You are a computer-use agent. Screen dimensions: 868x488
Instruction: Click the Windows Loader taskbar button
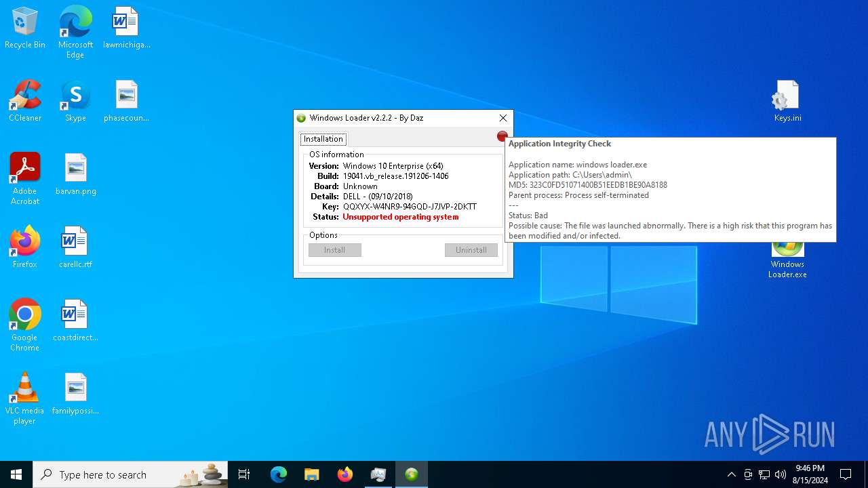pos(412,474)
